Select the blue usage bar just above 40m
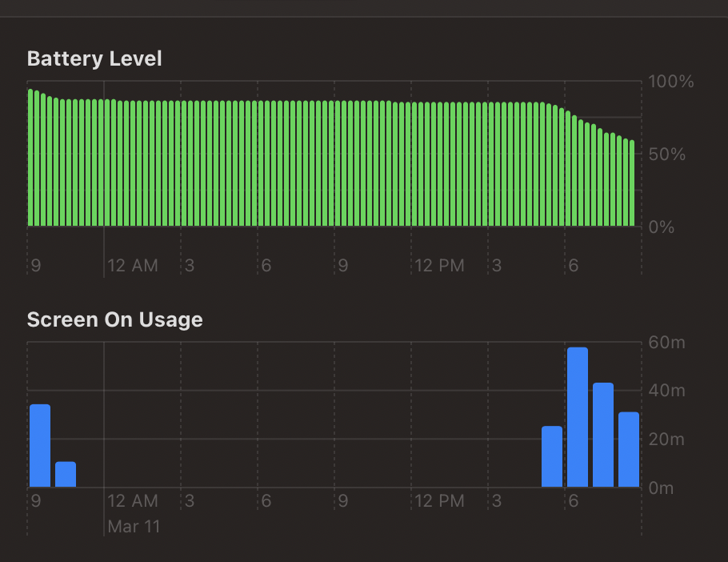 pos(603,435)
